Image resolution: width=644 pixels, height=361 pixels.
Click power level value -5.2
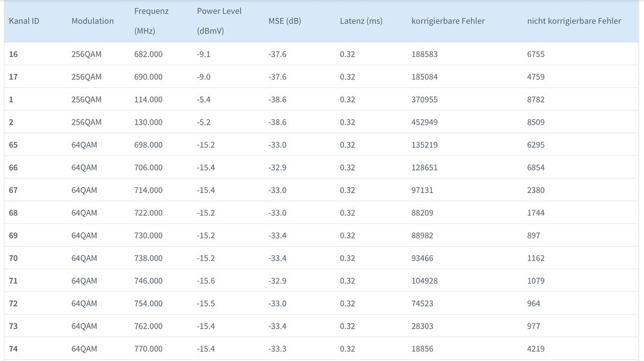(204, 122)
